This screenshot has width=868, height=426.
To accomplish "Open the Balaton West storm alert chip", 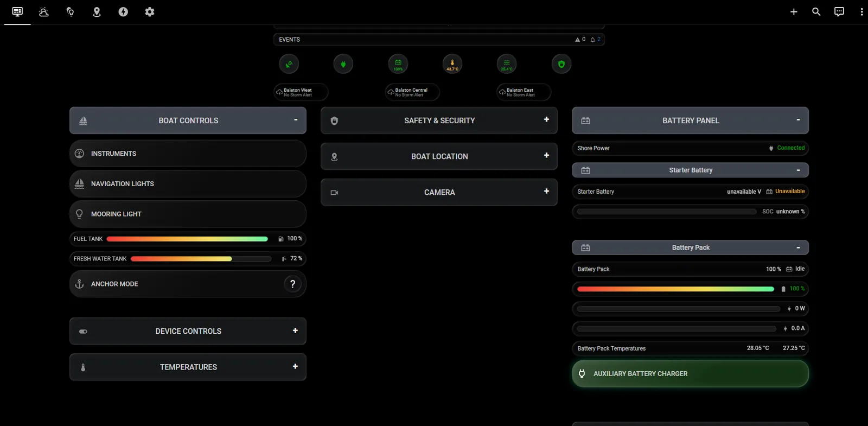I will pos(301,92).
